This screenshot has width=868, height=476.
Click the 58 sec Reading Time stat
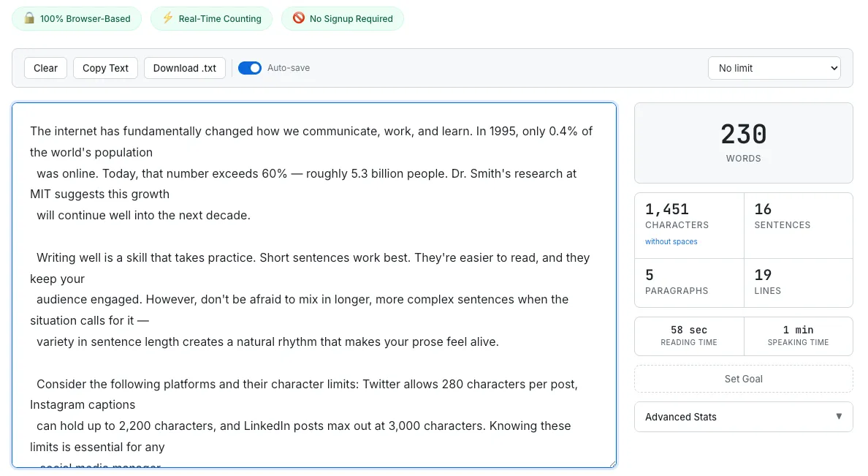[688, 336]
